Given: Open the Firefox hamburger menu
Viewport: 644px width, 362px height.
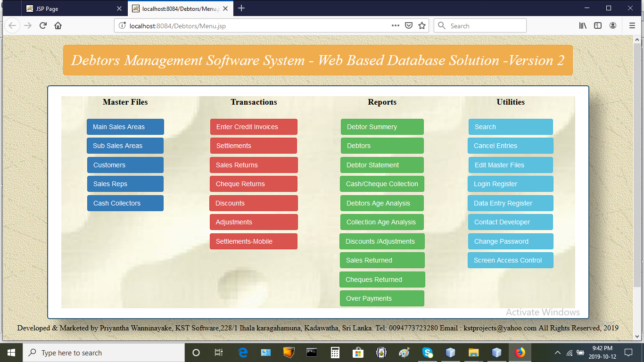Looking at the screenshot, I should (632, 26).
